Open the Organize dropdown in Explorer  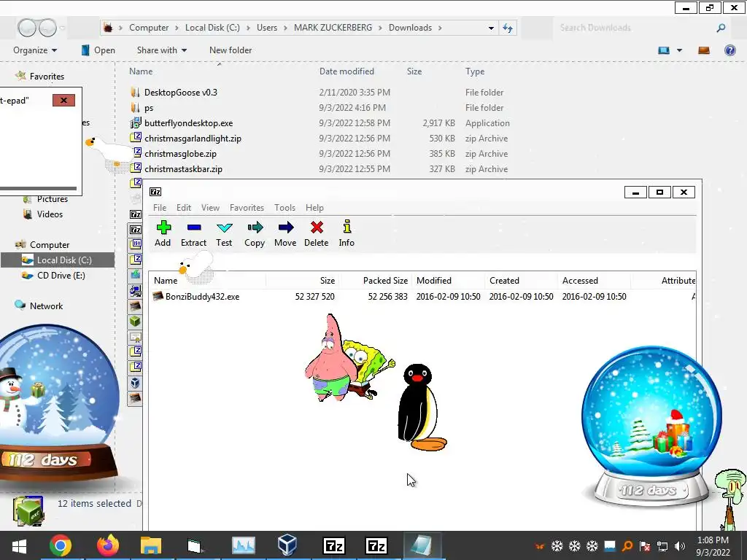pos(35,50)
